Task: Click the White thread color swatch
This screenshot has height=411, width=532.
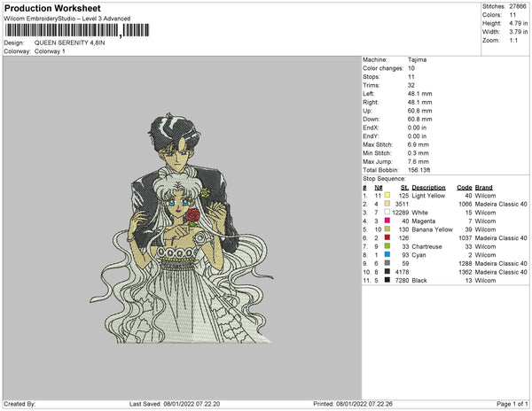Action: (x=387, y=212)
